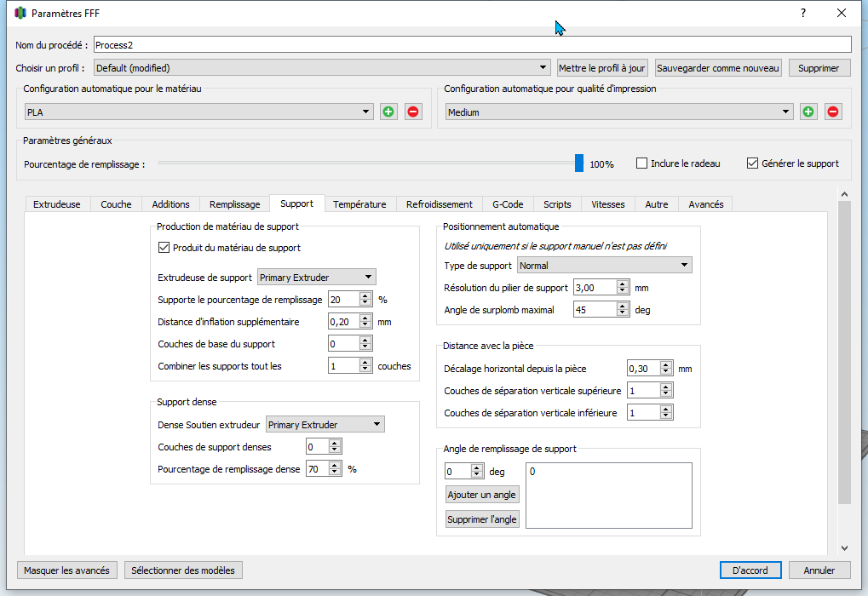This screenshot has width=868, height=596.
Task: Toggle Produit du matériau de support checkbox
Action: coord(164,248)
